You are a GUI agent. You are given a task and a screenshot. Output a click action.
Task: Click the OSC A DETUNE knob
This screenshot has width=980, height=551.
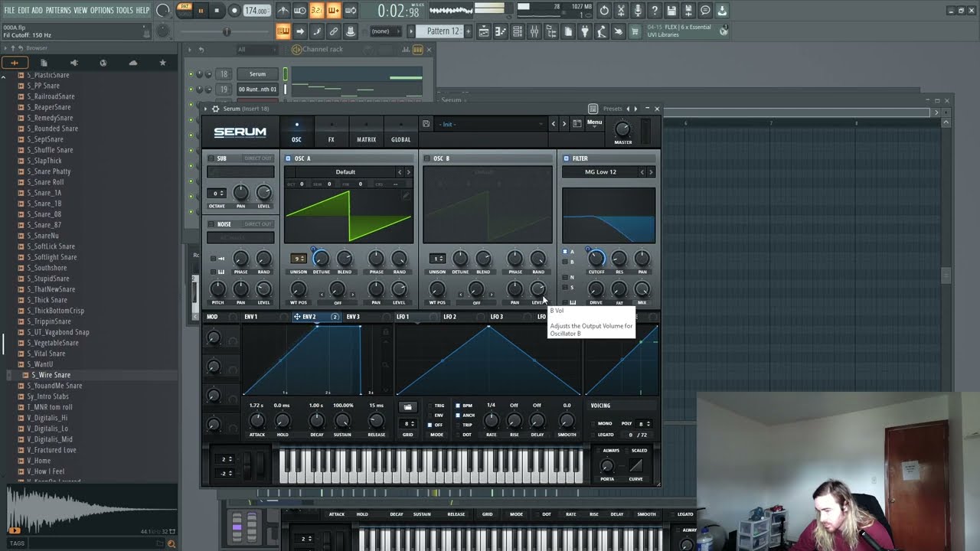pos(321,259)
